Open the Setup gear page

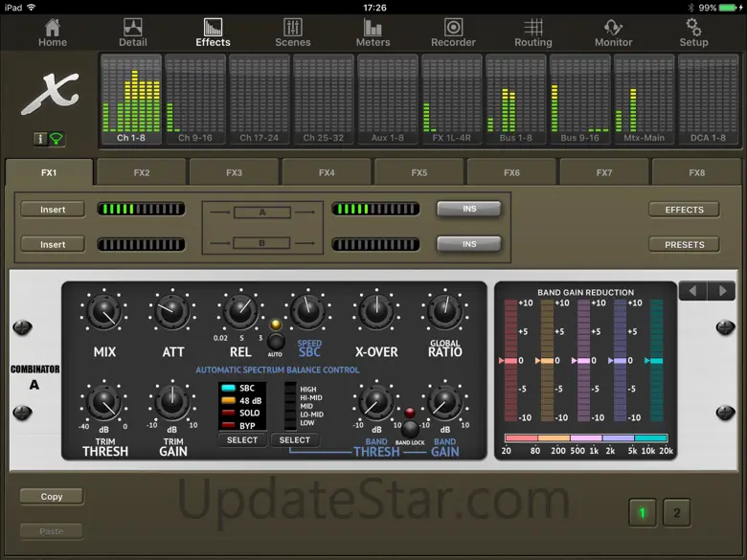693,33
